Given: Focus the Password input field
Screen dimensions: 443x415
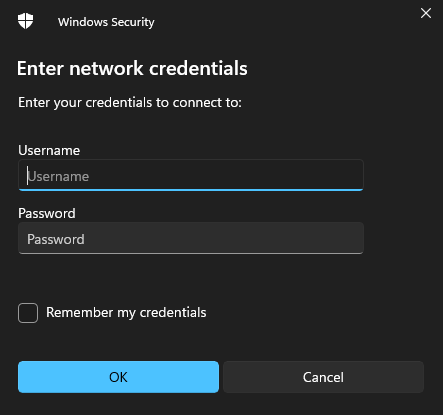Looking at the screenshot, I should coord(191,238).
